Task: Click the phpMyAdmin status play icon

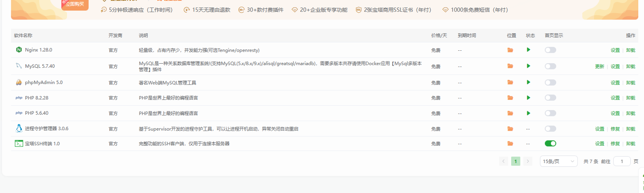Action: pos(528,82)
